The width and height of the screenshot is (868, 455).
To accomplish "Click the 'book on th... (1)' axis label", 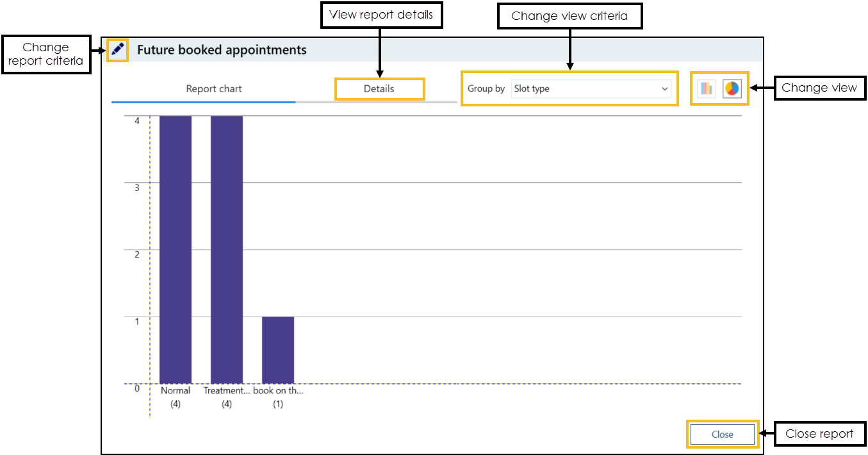I will click(x=278, y=397).
